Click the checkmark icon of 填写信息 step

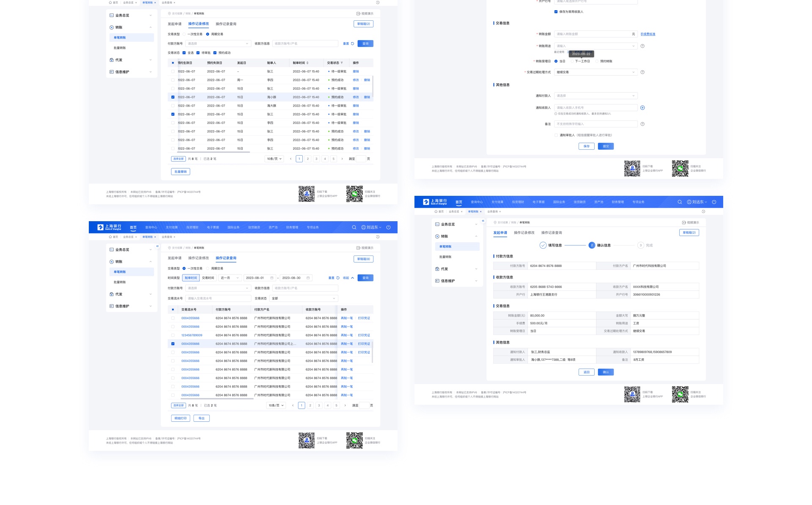coord(543,245)
